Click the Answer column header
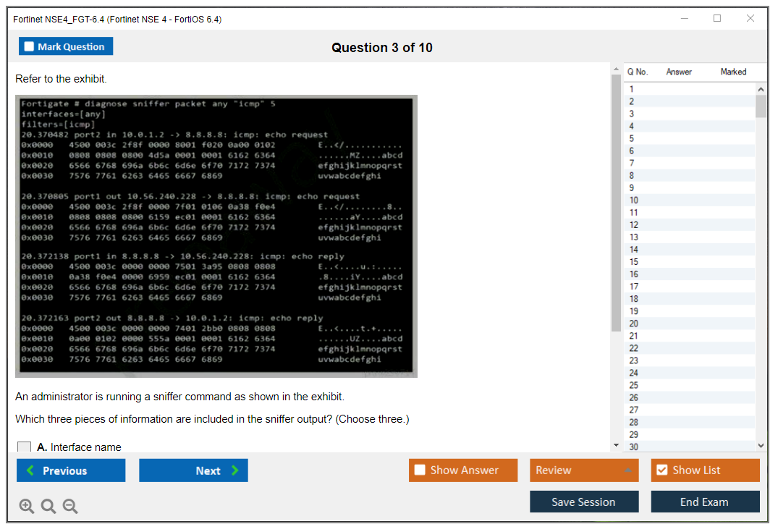 (x=678, y=72)
